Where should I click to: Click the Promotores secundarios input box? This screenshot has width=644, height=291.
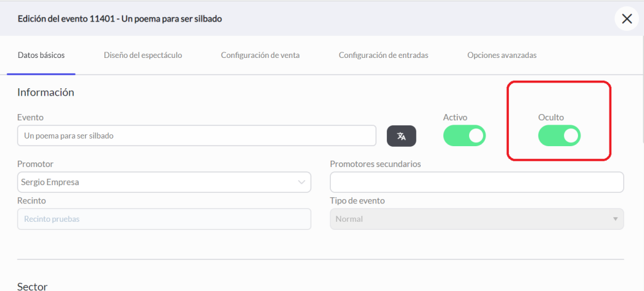[x=477, y=182]
